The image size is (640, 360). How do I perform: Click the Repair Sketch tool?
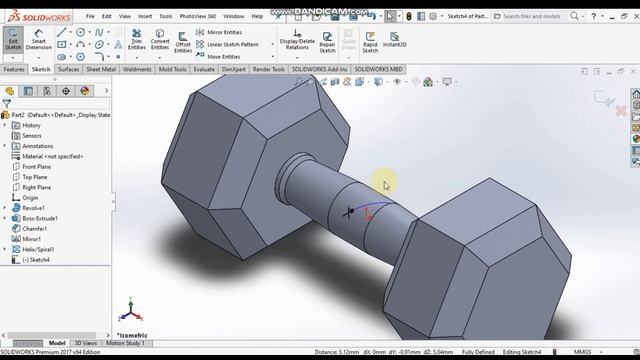(x=327, y=42)
